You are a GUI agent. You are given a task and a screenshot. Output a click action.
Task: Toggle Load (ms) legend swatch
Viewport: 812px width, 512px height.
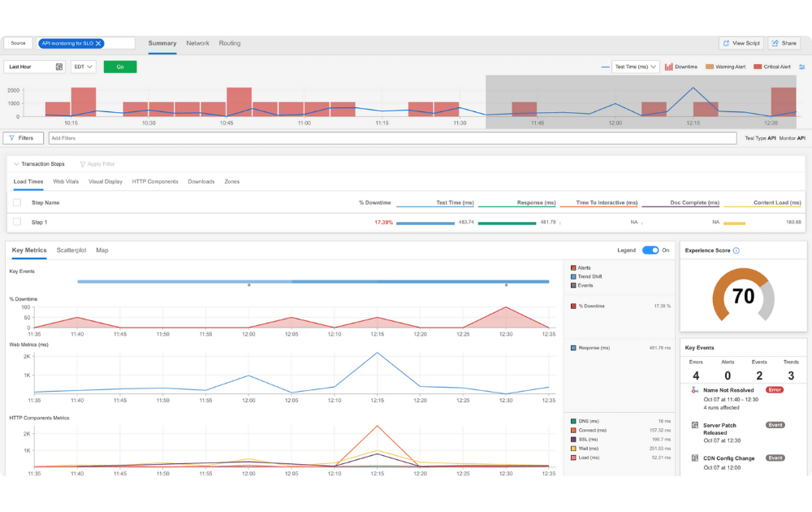pos(573,458)
